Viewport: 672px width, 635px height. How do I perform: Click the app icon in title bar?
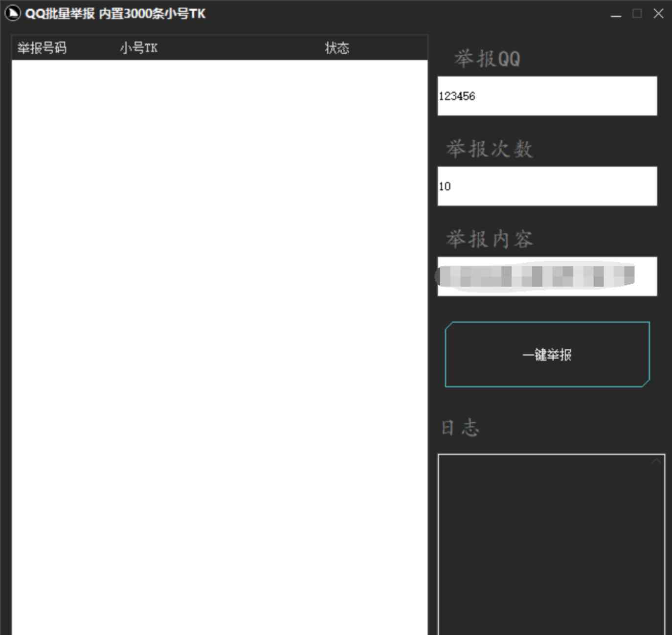pyautogui.click(x=12, y=13)
